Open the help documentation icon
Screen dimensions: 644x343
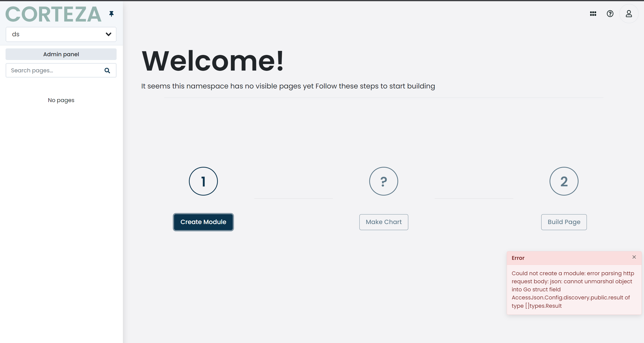tap(610, 14)
